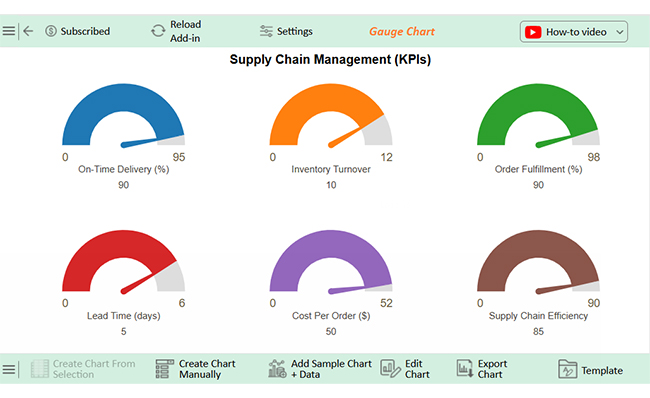Select the red Lead Time gauge
Screen dimensions: 650x398
124,261
